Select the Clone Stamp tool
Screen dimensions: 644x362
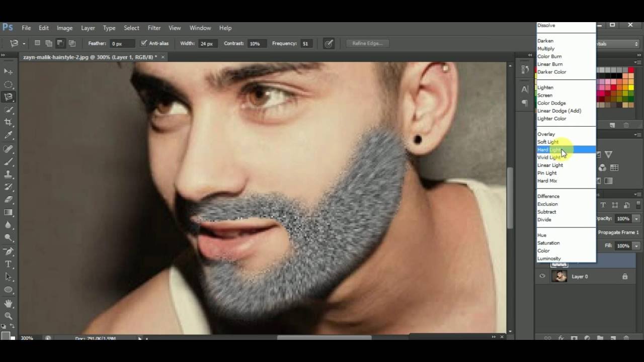click(x=8, y=174)
